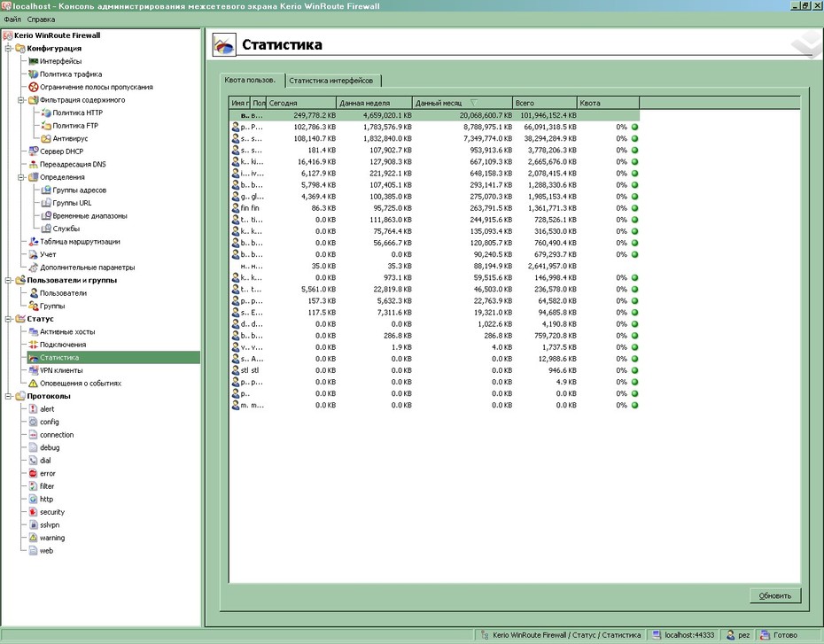The width and height of the screenshot is (824, 644).
Task: Select the Политика трафика tree icon
Action: (34, 74)
